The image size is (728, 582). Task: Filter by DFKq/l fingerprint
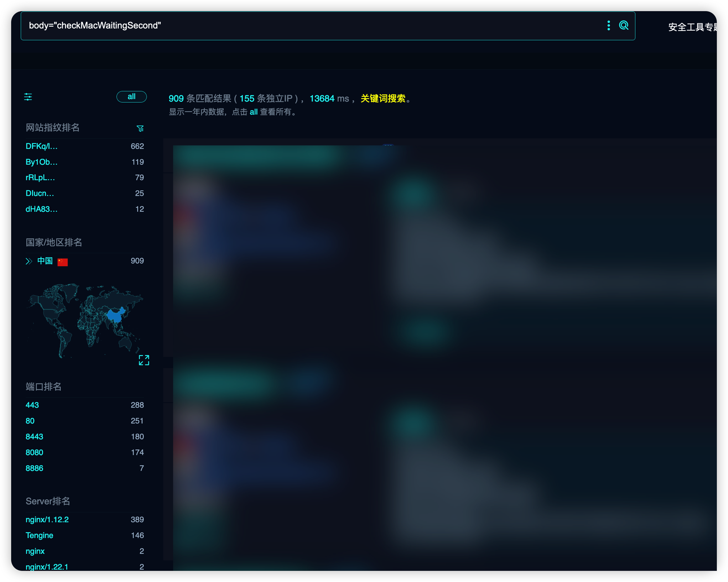[x=42, y=146]
